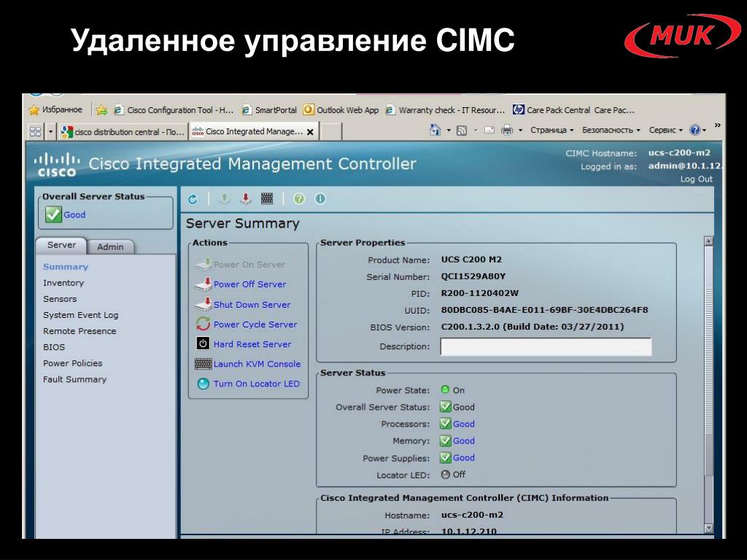Open Power Policies page
This screenshot has width=747, height=560.
click(72, 363)
